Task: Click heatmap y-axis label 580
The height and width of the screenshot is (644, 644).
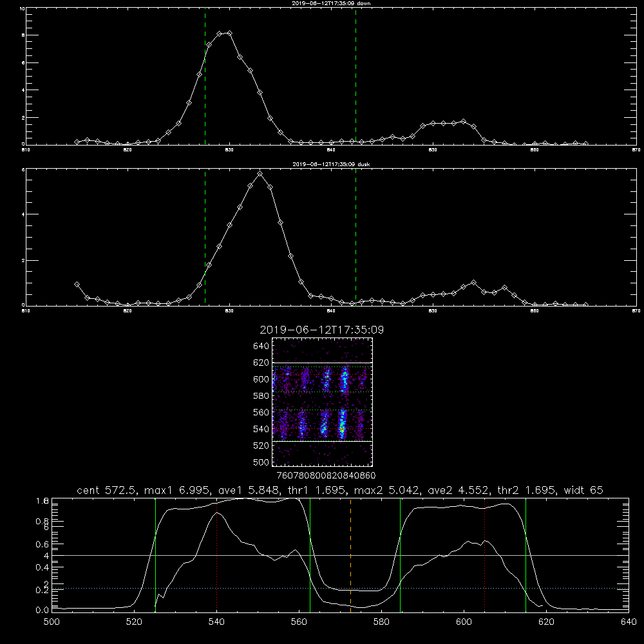Action: pos(261,396)
